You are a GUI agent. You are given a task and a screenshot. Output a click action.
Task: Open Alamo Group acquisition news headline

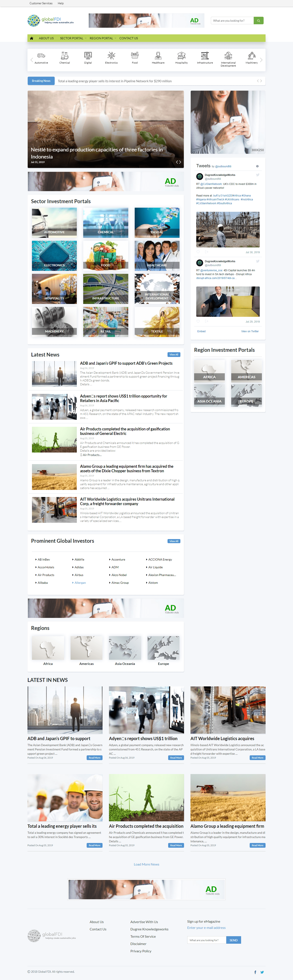click(x=127, y=469)
